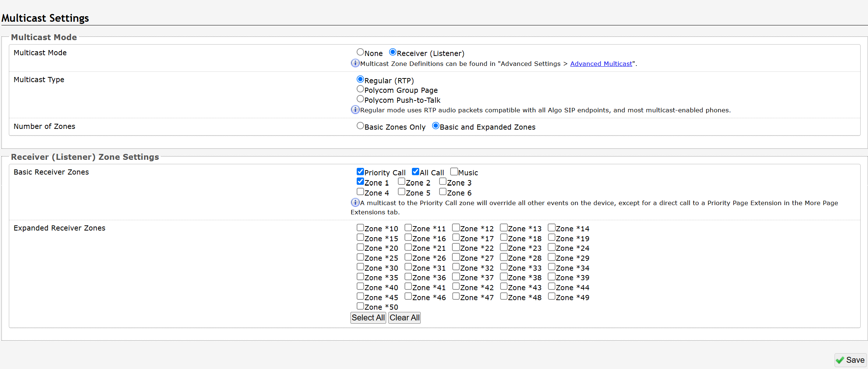Image resolution: width=868 pixels, height=369 pixels.
Task: Turn on the Zone *40 checkbox
Action: point(360,287)
